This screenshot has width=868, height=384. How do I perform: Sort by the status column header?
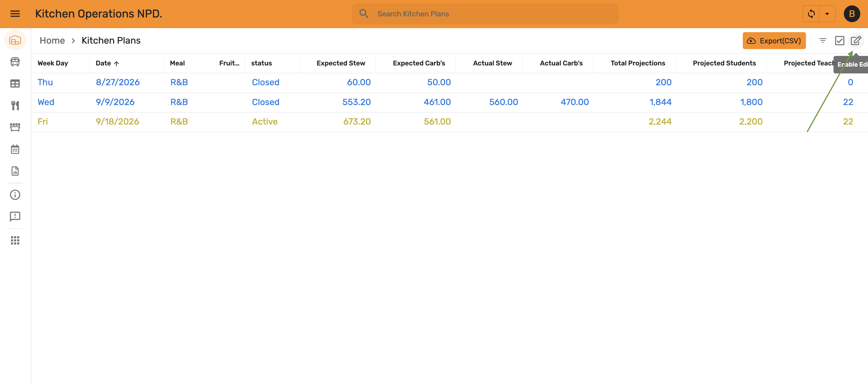(261, 63)
